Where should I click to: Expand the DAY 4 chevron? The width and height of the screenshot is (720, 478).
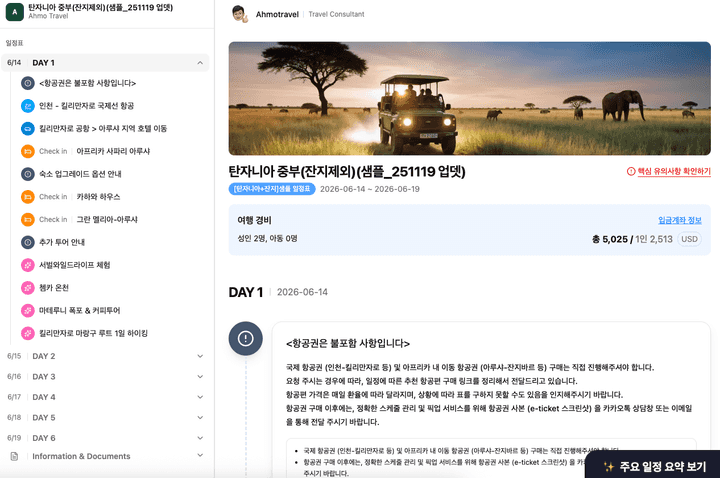point(200,397)
